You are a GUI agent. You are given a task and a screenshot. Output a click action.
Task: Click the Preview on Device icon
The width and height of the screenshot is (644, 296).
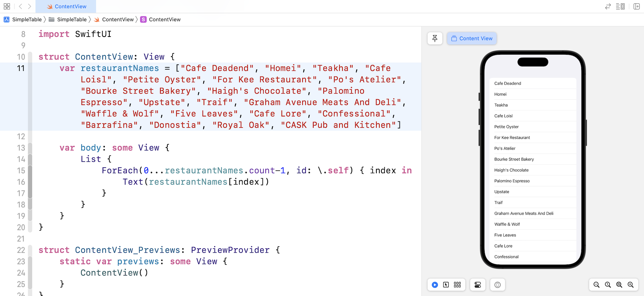[x=497, y=285]
